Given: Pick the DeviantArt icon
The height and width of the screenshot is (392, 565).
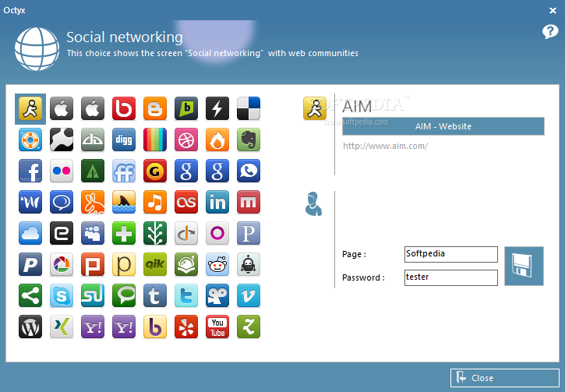Looking at the screenshot, I should pyautogui.click(x=93, y=139).
